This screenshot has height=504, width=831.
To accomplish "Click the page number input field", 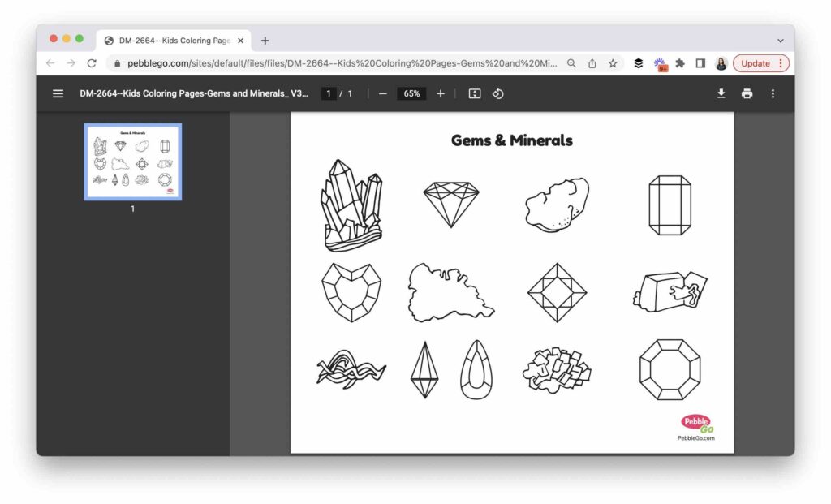I will point(329,93).
